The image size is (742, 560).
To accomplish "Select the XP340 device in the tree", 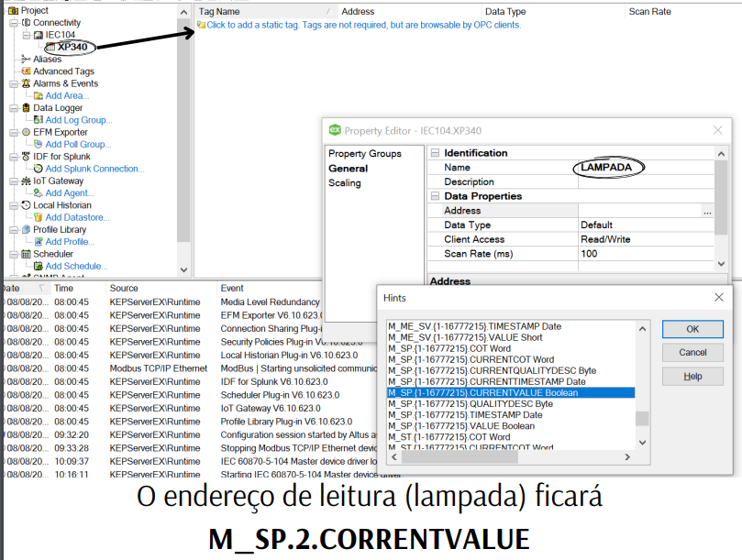I will [x=71, y=47].
